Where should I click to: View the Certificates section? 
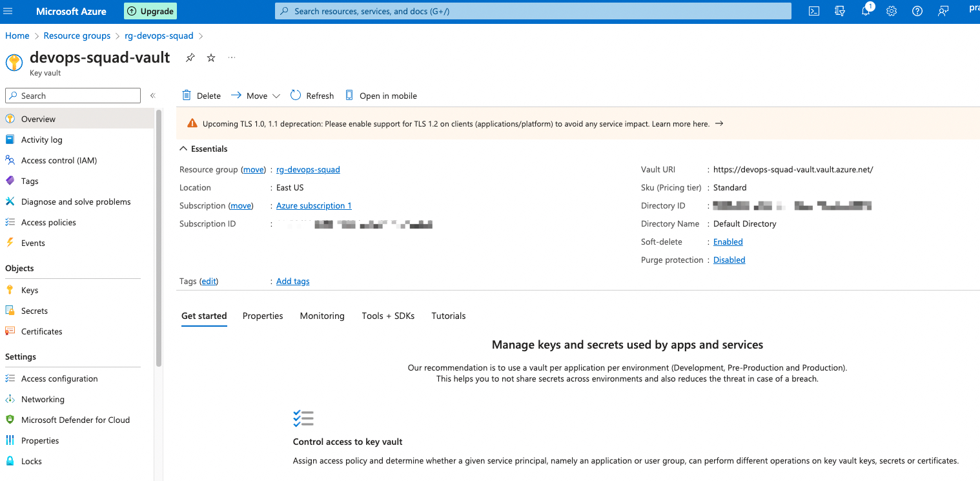coord(40,331)
